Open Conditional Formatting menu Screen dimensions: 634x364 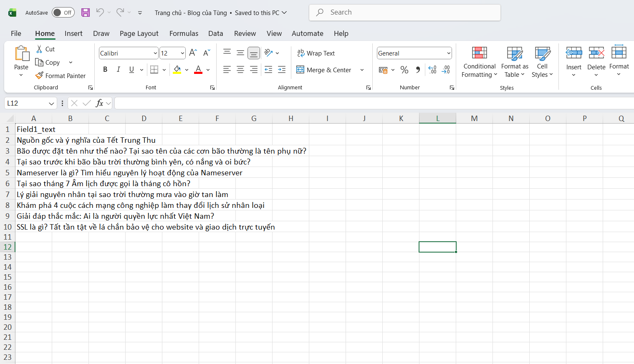[479, 62]
